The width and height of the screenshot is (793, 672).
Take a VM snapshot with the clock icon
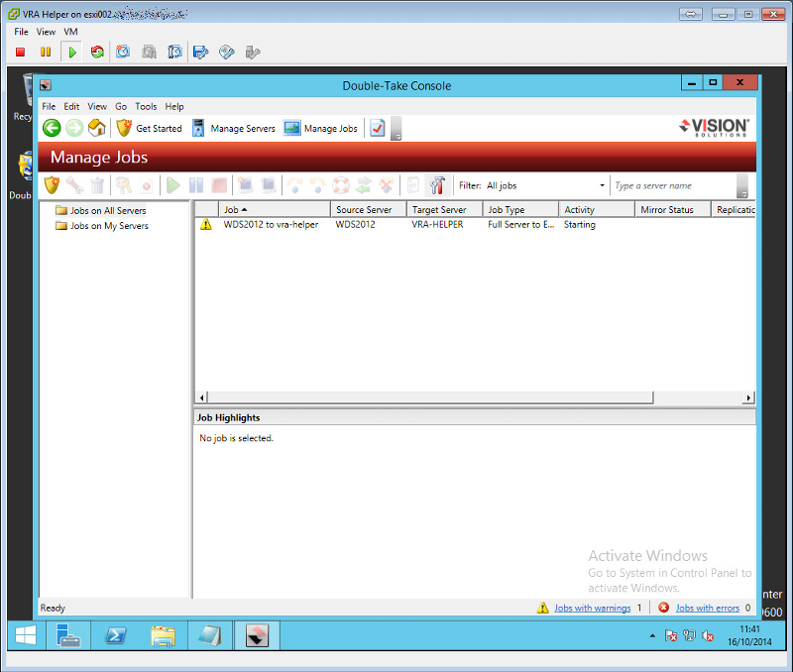tap(122, 53)
